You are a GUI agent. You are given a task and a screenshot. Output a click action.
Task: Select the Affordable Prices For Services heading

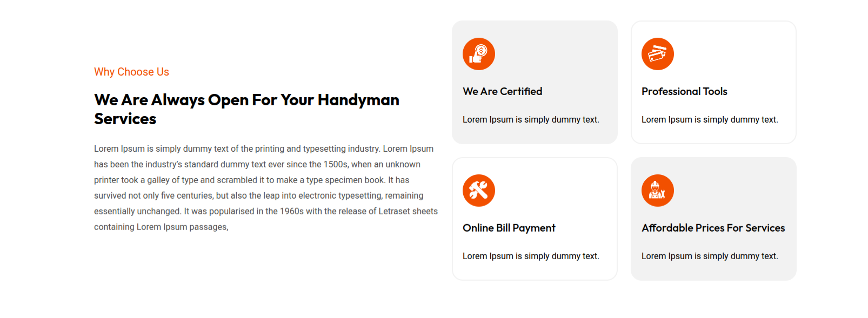[x=713, y=228]
